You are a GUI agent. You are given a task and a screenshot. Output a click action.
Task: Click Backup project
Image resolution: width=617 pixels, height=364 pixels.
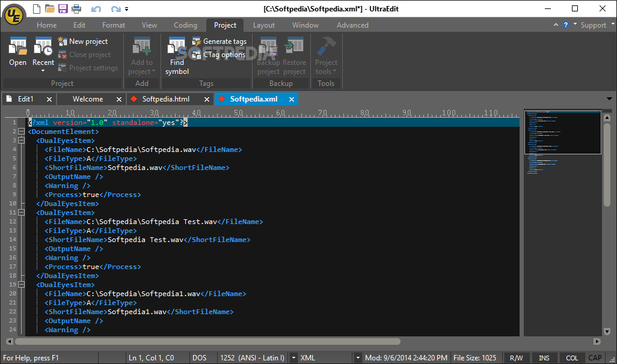(268, 56)
